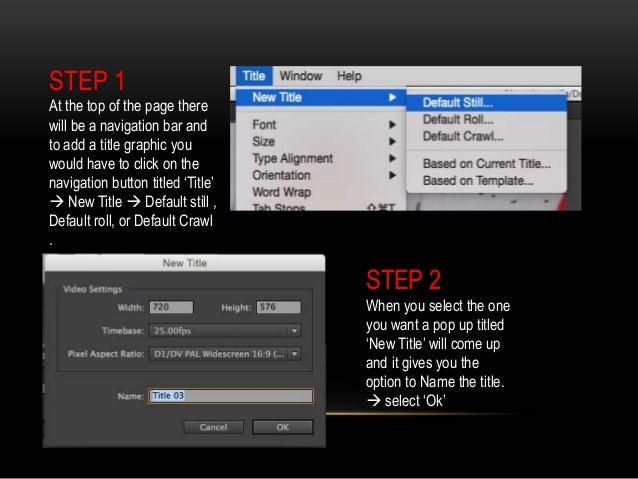Open the Help menu

pyautogui.click(x=349, y=76)
